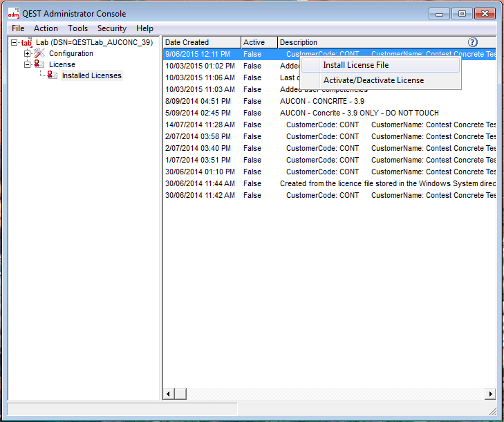Sort by Date Created column header

201,42
